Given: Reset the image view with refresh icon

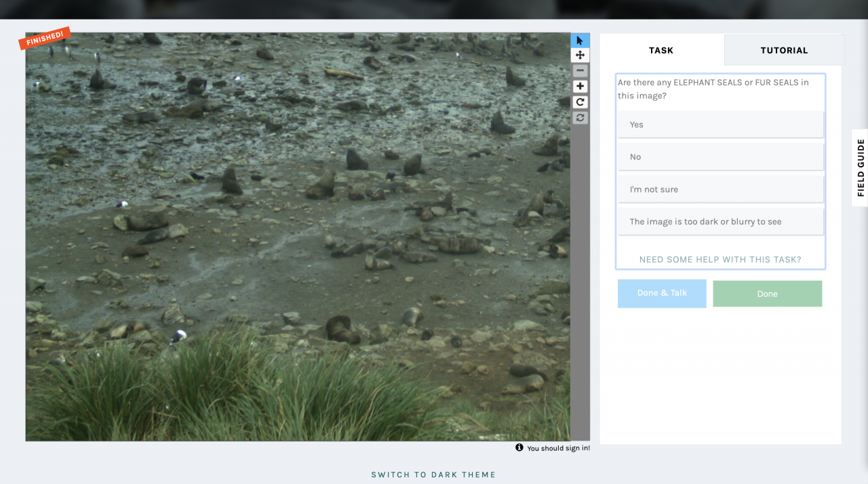Looking at the screenshot, I should [580, 117].
